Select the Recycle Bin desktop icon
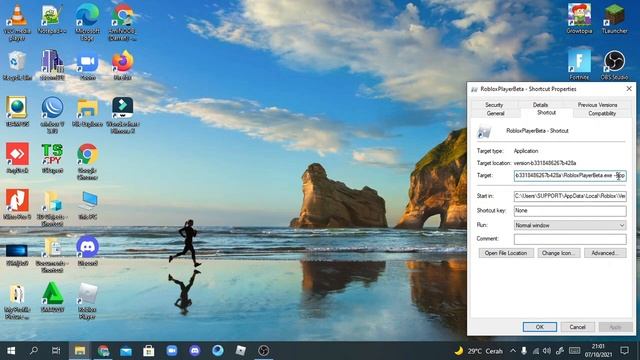The height and width of the screenshot is (360, 640). pyautogui.click(x=17, y=65)
